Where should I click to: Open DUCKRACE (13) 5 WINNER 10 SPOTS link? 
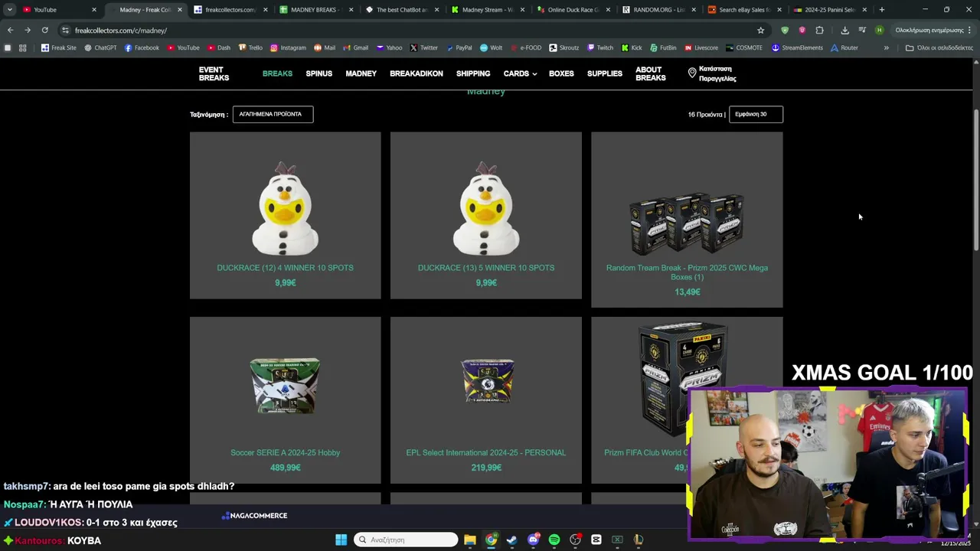point(486,268)
